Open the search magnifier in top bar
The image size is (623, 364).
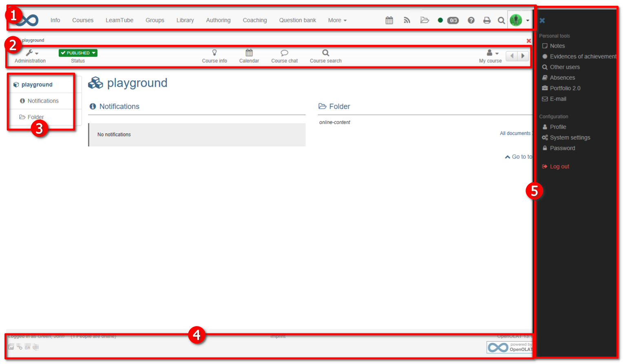tap(501, 20)
